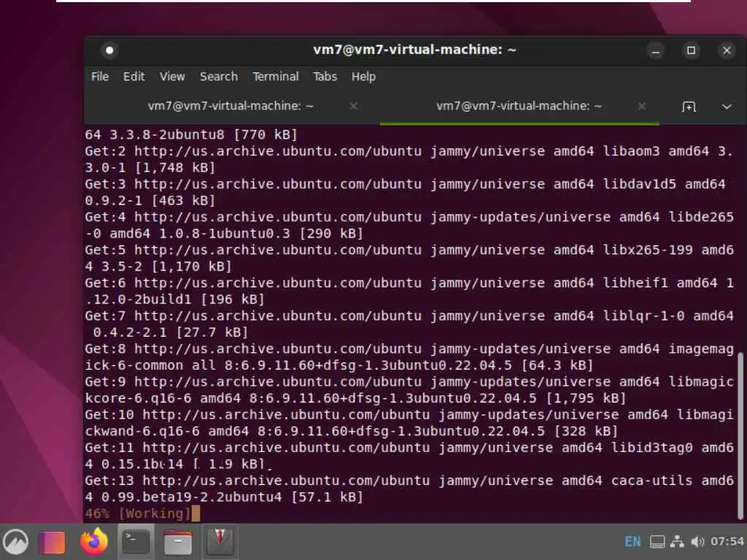The width and height of the screenshot is (747, 560).
Task: Open the File menu
Action: tap(100, 77)
